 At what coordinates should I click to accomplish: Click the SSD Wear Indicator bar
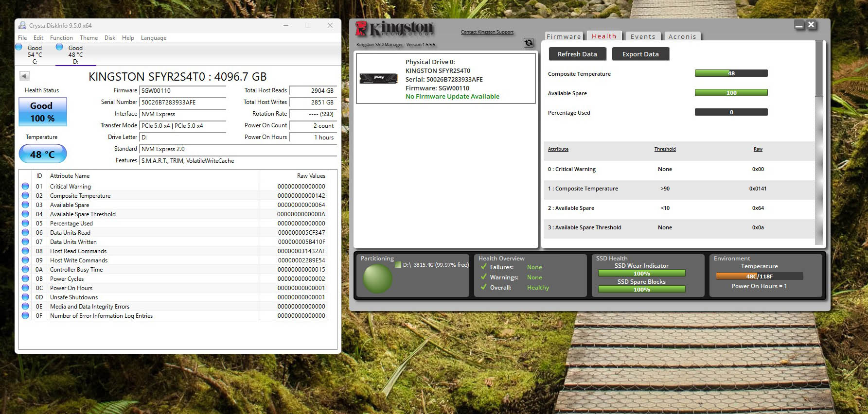coord(642,274)
